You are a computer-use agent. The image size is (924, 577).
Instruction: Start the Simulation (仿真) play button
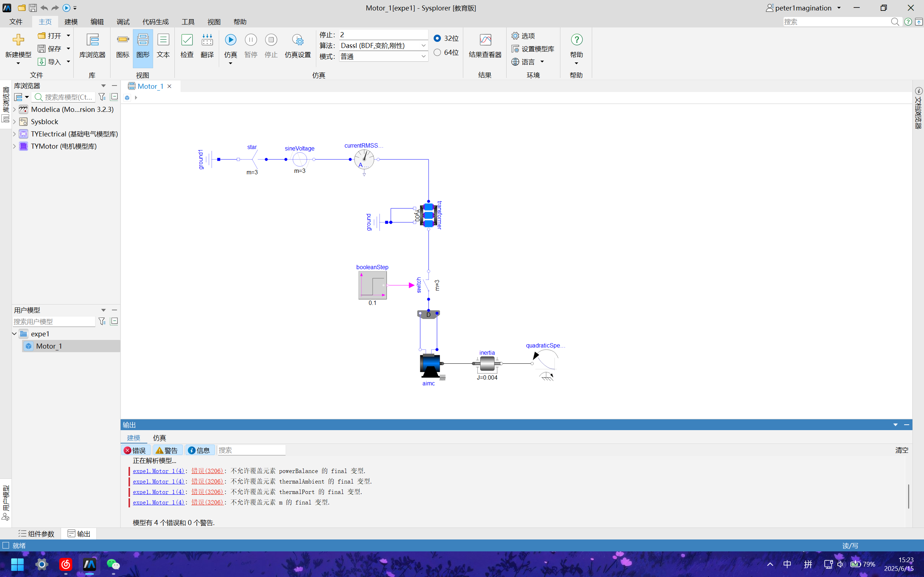231,40
